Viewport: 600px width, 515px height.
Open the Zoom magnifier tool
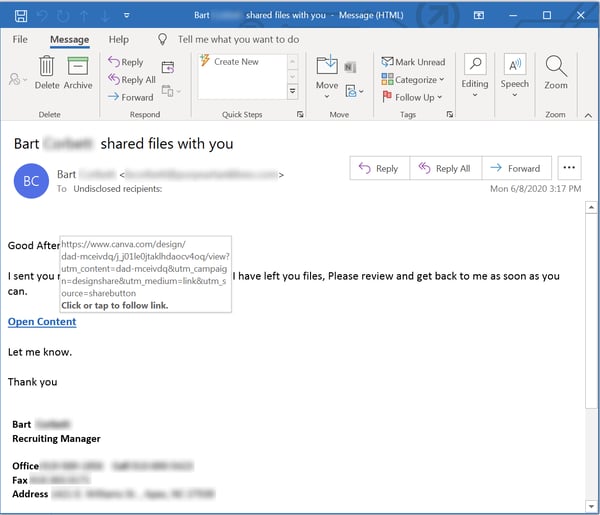pyautogui.click(x=556, y=68)
